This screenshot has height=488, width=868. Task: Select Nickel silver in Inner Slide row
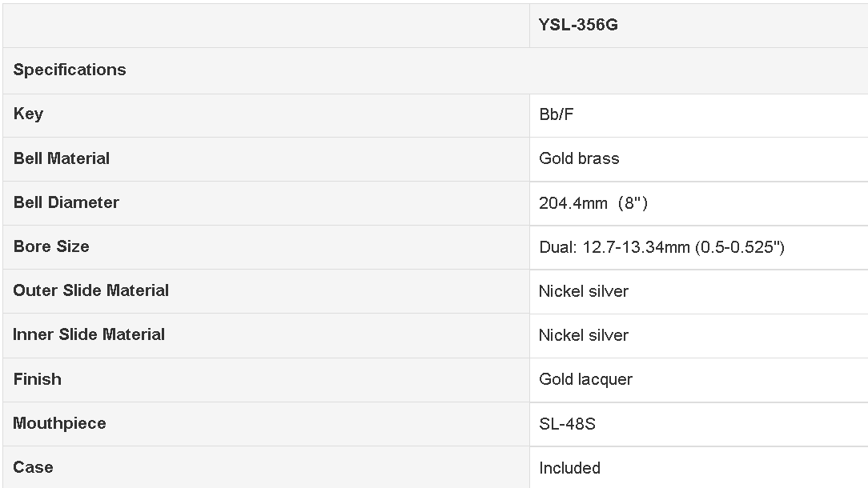click(584, 335)
